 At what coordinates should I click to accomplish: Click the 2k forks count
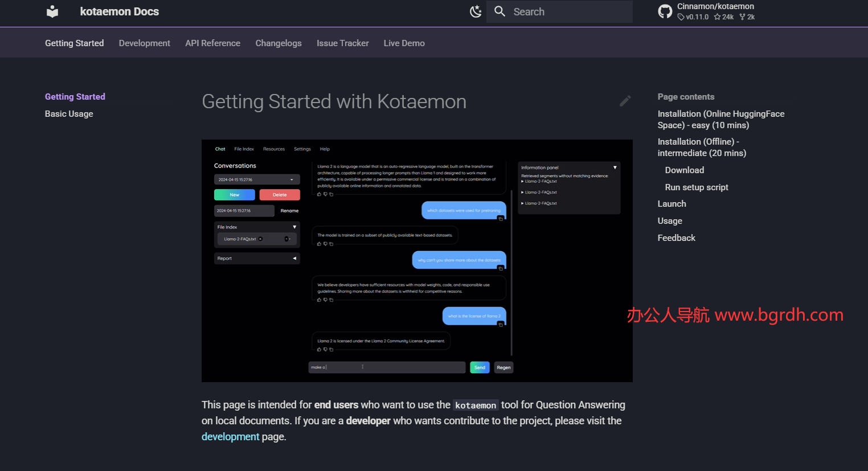coord(747,17)
